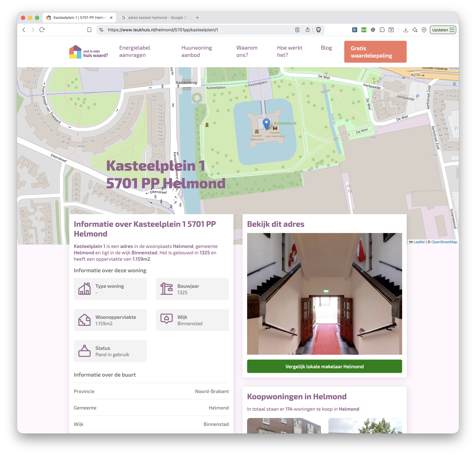Switch to the Google search tab

coord(155,17)
